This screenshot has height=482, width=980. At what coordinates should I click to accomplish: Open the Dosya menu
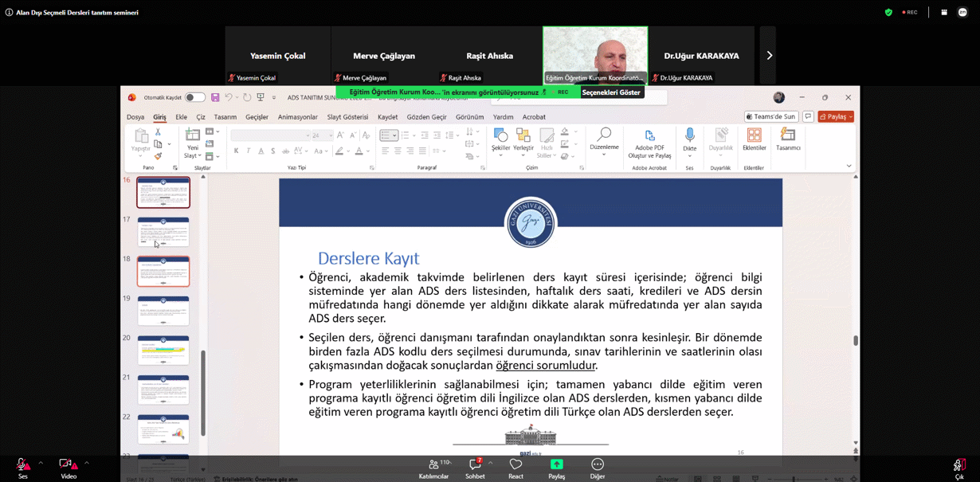135,117
